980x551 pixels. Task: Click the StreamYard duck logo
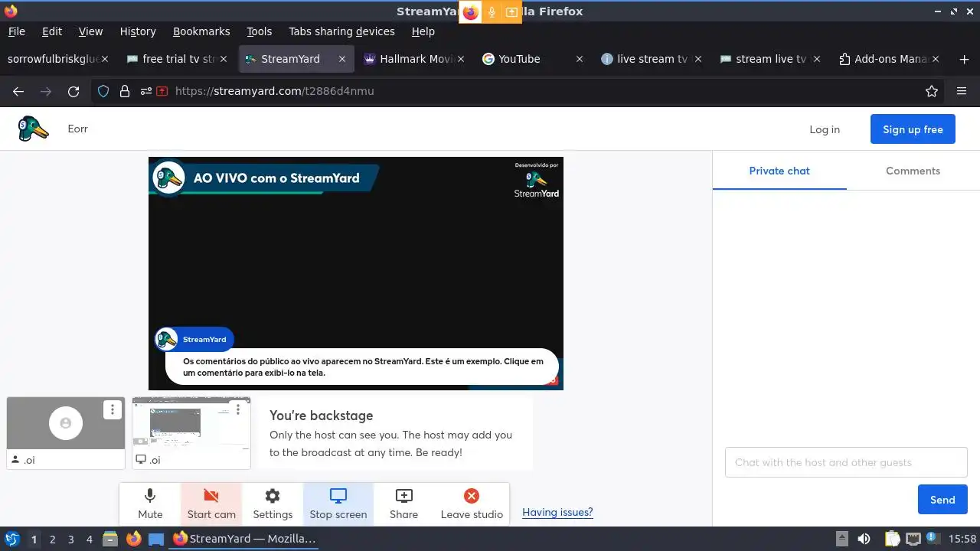point(34,129)
